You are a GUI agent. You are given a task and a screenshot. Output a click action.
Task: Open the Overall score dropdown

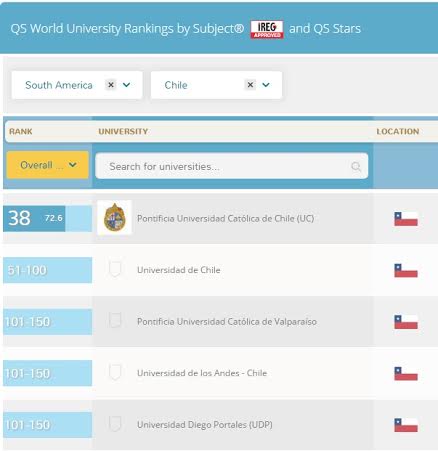[x=48, y=165]
